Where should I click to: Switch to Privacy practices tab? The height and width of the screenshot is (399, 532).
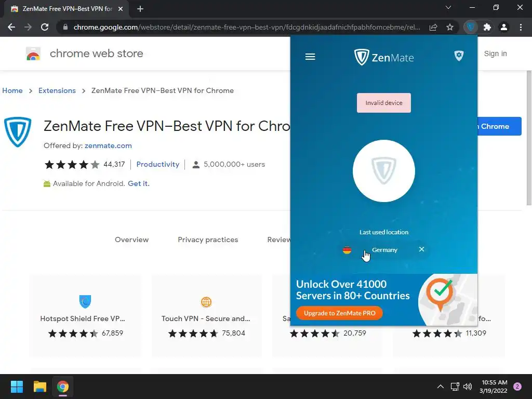208,240
